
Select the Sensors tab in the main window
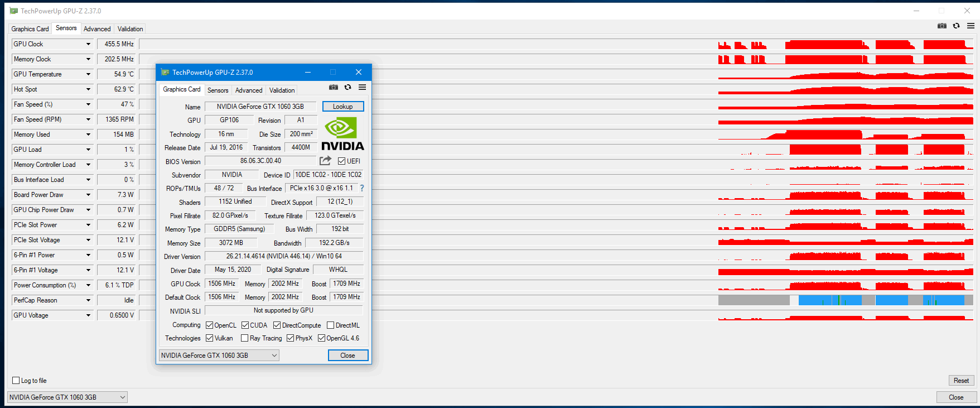coord(66,28)
